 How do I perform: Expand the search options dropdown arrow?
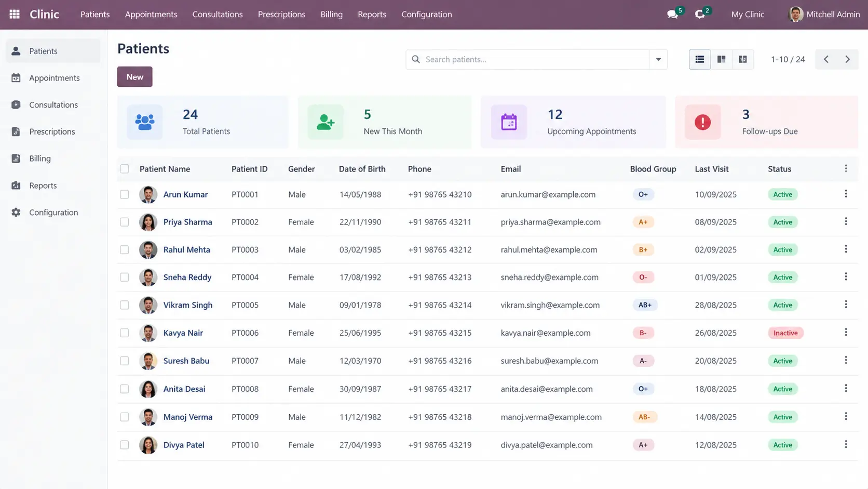click(x=658, y=59)
